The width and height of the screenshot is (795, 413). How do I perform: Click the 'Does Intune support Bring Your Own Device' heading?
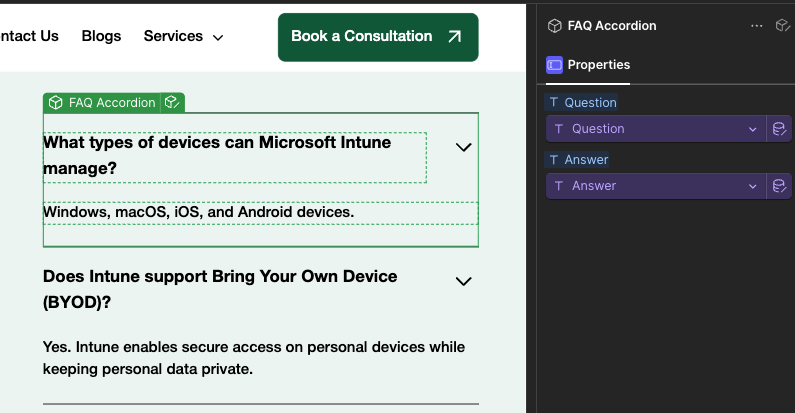[x=220, y=289]
